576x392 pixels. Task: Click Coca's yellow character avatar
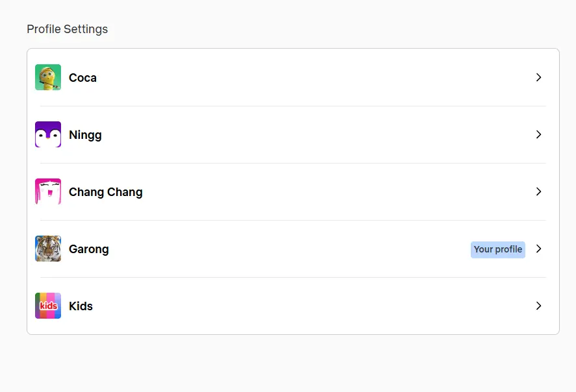point(48,77)
